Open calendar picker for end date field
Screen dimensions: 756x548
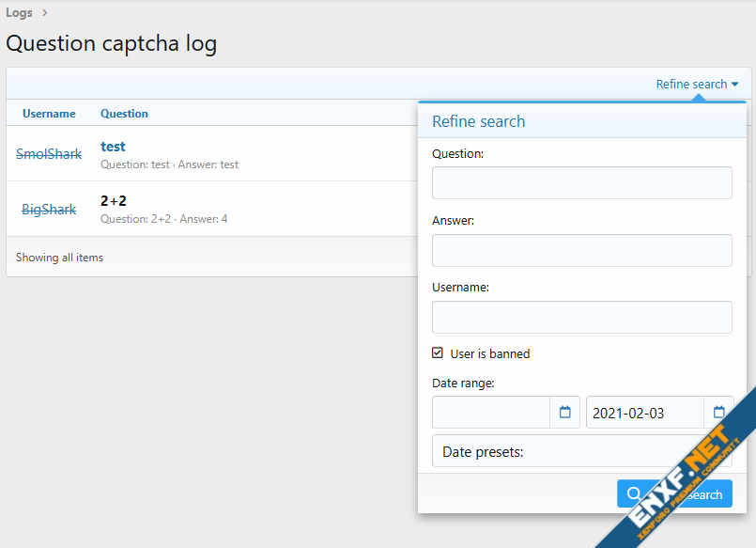pyautogui.click(x=718, y=413)
